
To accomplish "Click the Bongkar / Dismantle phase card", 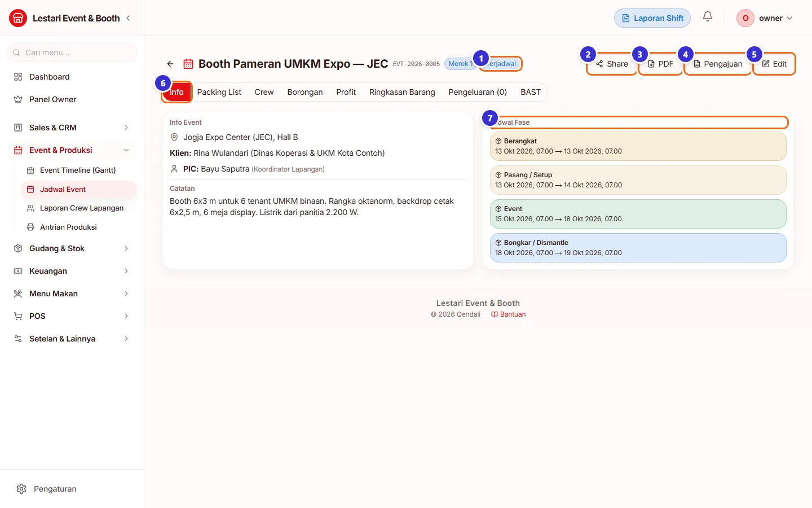I will pyautogui.click(x=638, y=248).
